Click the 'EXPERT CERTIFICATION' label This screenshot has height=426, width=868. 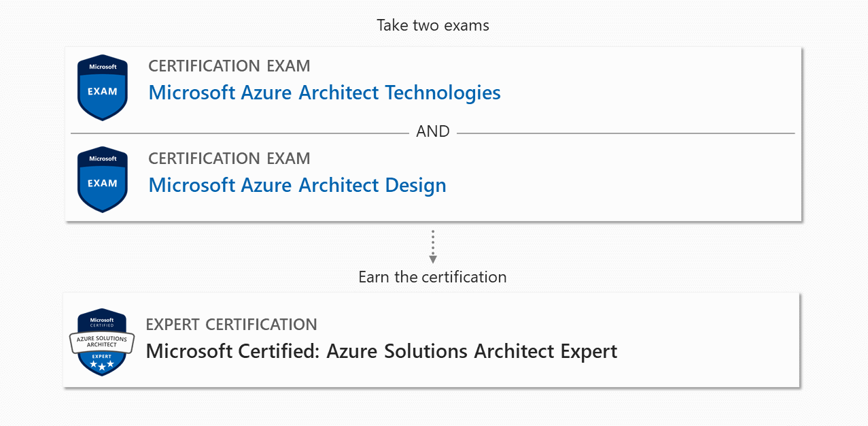point(232,325)
